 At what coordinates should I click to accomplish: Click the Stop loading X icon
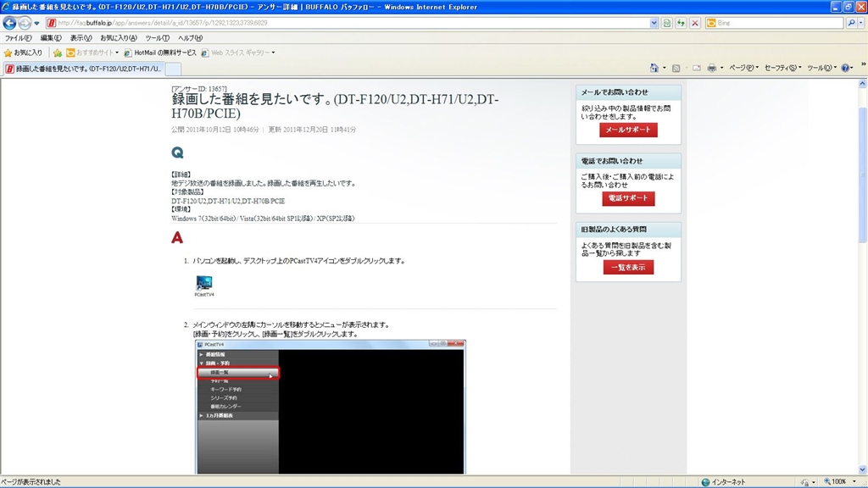[x=695, y=23]
